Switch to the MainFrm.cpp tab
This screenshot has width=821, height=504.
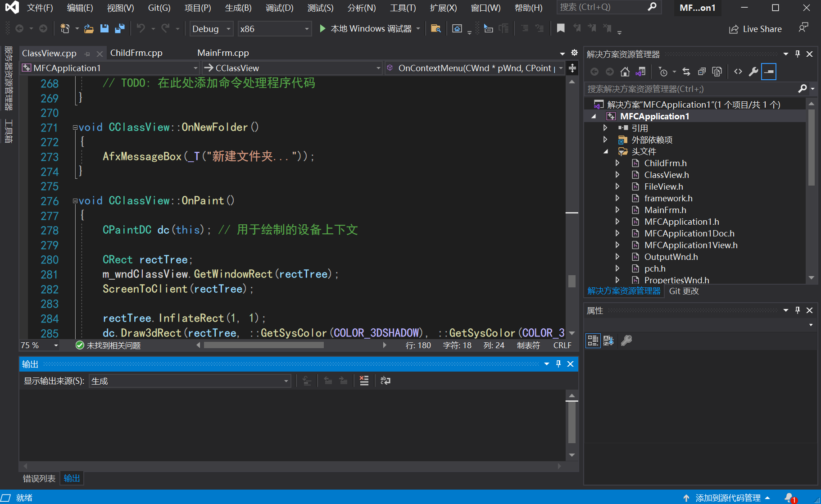[x=223, y=53]
